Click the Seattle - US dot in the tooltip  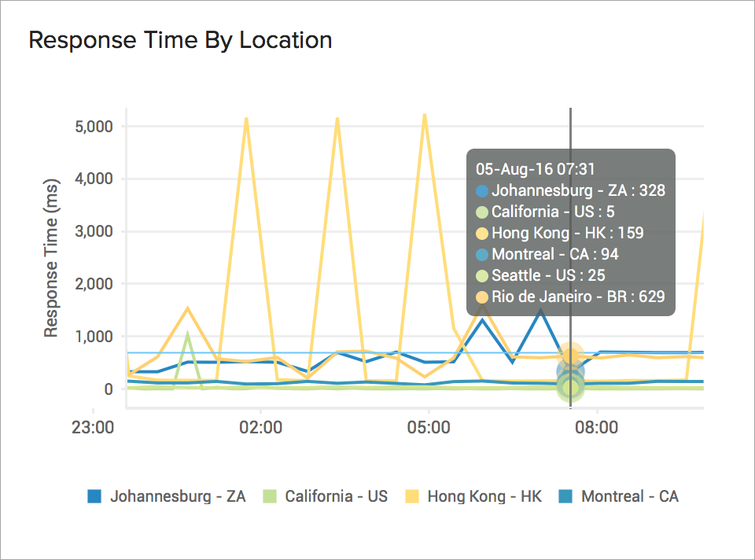(481, 275)
